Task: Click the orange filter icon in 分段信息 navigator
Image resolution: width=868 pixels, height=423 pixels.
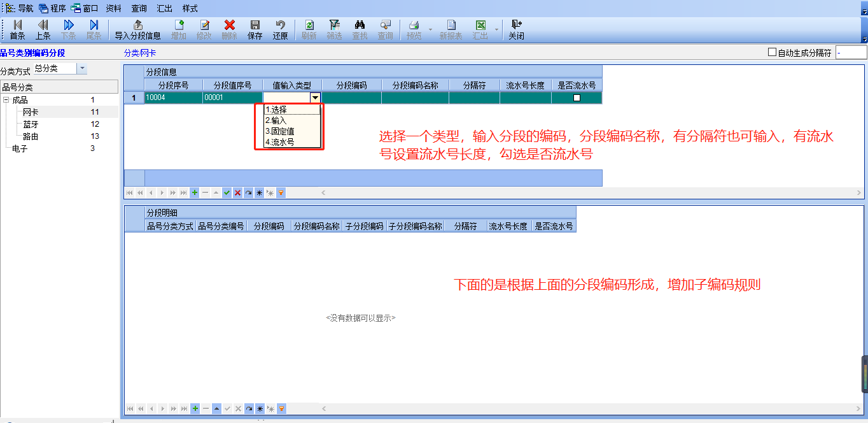Action: [x=281, y=192]
